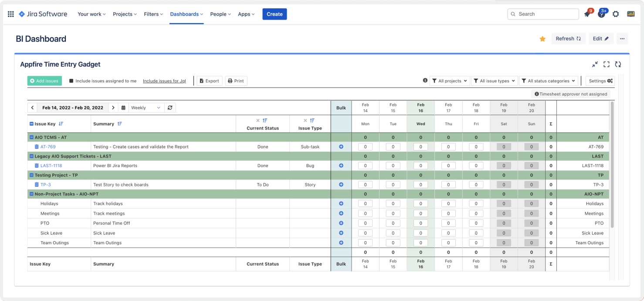Click the Search field

click(x=543, y=14)
